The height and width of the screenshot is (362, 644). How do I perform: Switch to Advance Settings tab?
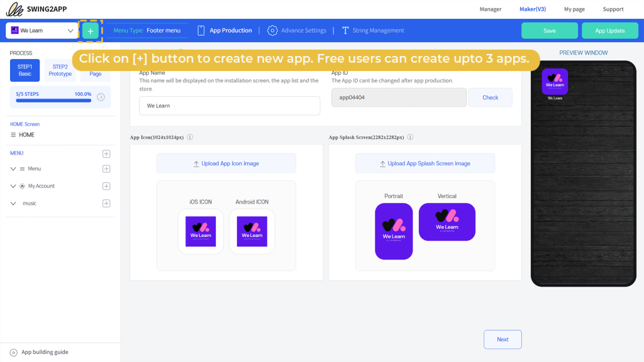point(297,30)
